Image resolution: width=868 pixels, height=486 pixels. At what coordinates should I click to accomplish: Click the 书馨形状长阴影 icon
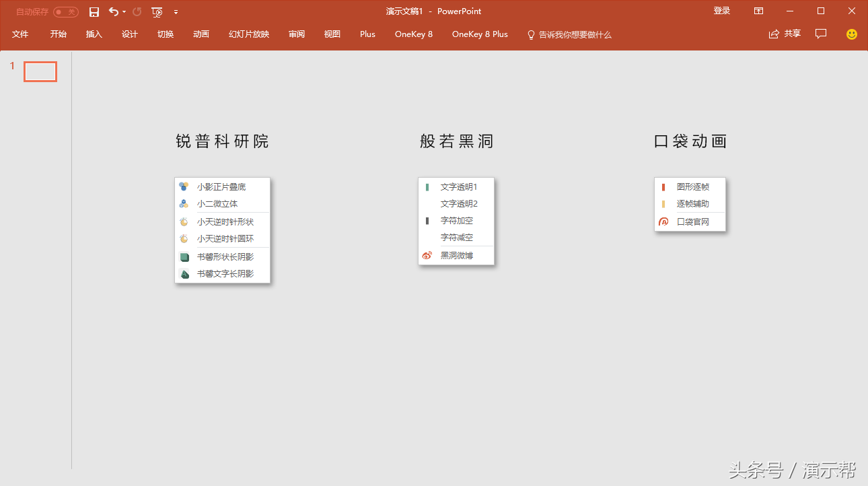point(184,256)
